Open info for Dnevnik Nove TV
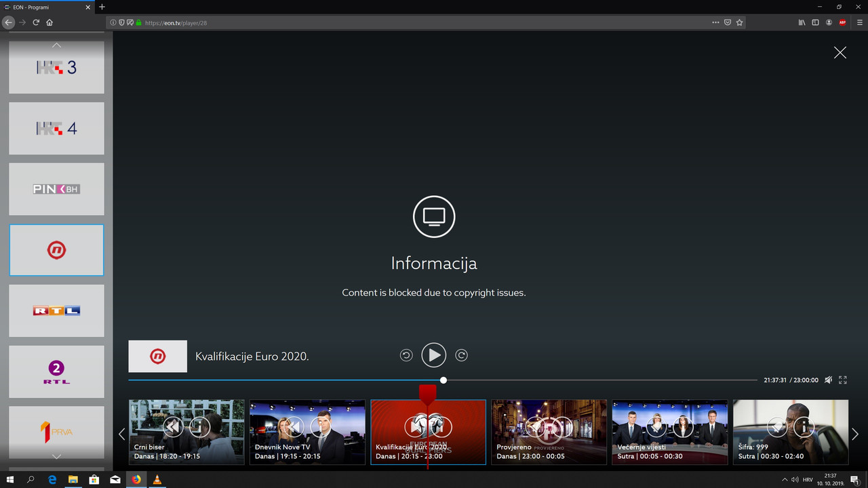The width and height of the screenshot is (868, 488). (x=320, y=426)
